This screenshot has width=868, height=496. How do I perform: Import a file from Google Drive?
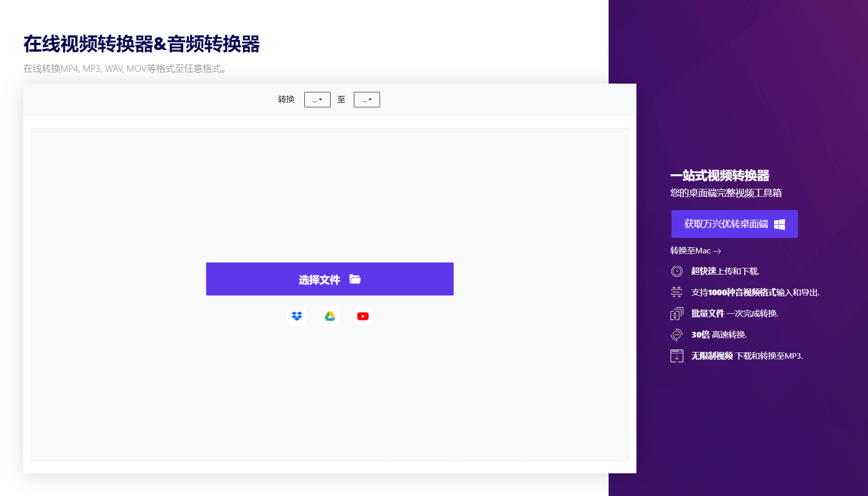point(330,315)
